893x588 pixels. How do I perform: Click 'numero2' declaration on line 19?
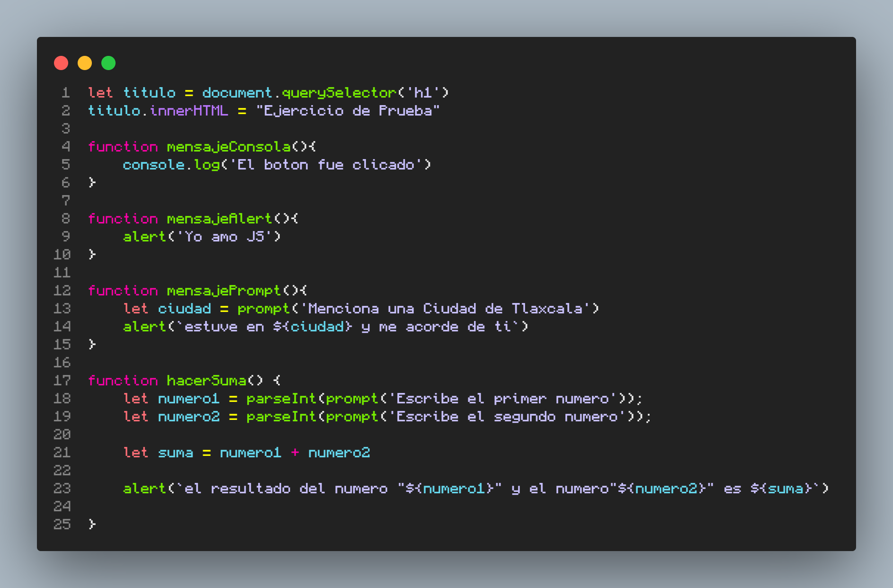click(x=189, y=417)
